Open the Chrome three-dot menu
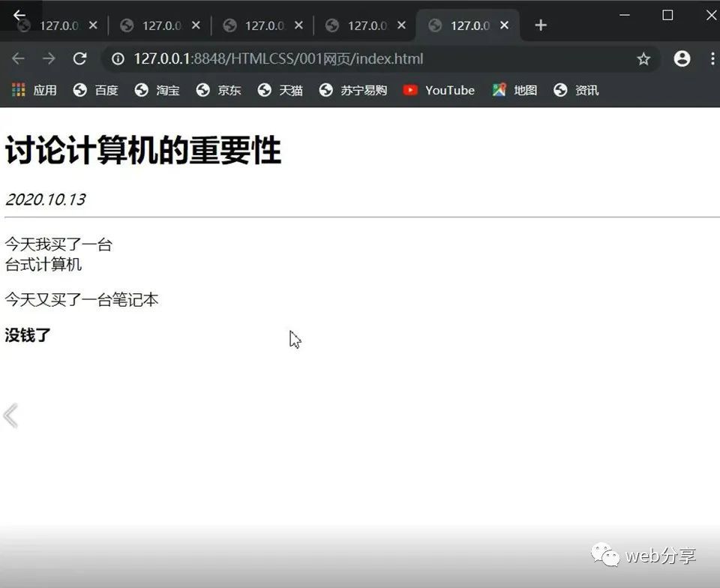This screenshot has width=720, height=588. pos(712,58)
